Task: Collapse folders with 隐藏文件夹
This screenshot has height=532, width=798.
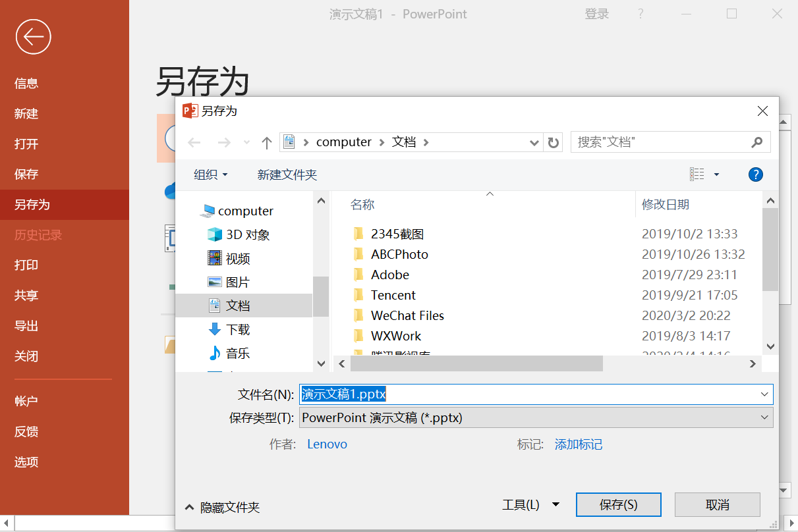Action: [222, 508]
